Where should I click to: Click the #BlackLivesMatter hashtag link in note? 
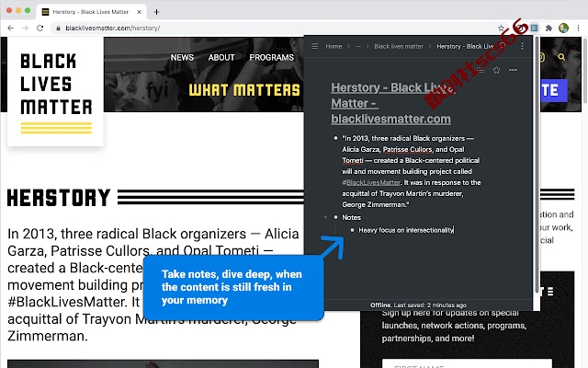coord(371,182)
